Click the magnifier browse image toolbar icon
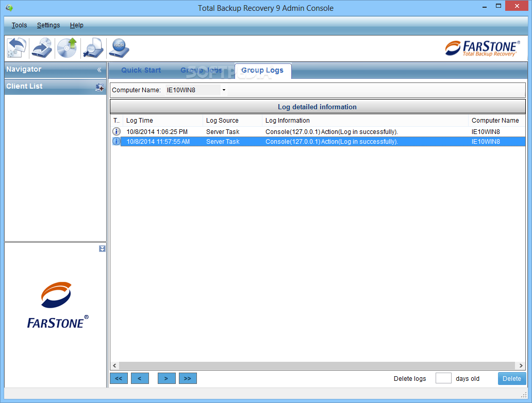532x403 pixels. click(x=93, y=48)
